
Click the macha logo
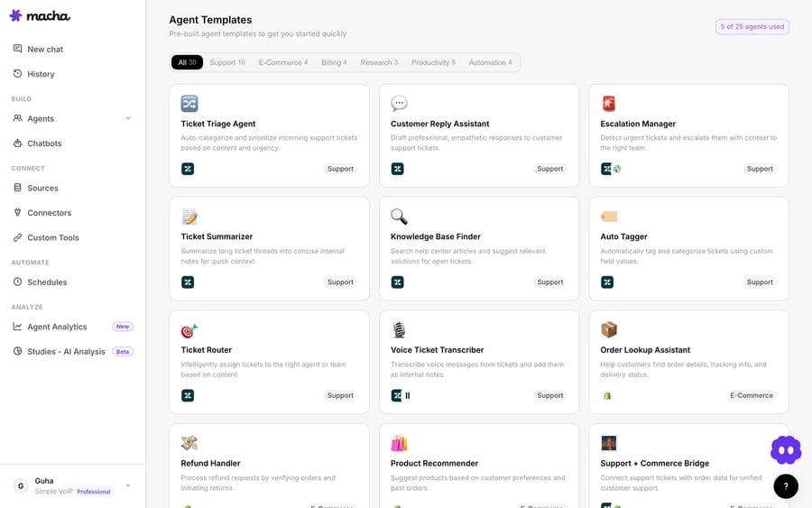40,16
